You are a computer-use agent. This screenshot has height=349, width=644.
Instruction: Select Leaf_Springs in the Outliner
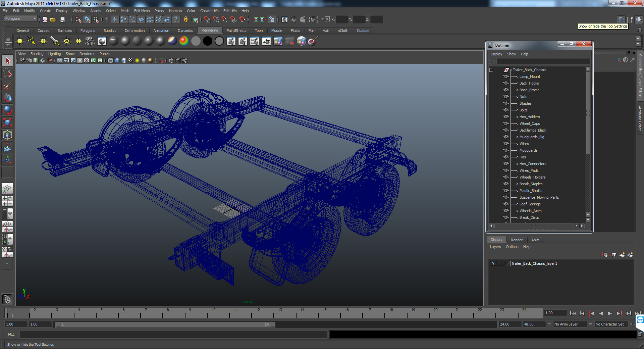(530, 204)
